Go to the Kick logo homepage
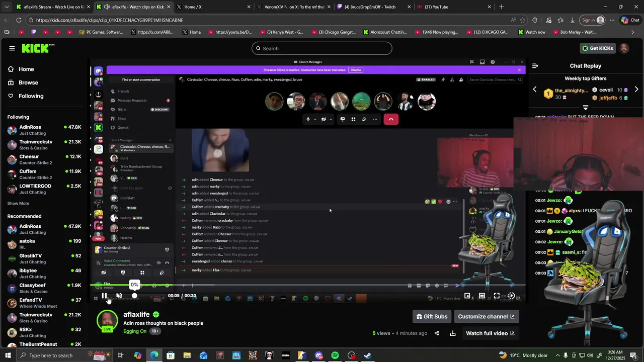The image size is (644, 362). (x=38, y=48)
